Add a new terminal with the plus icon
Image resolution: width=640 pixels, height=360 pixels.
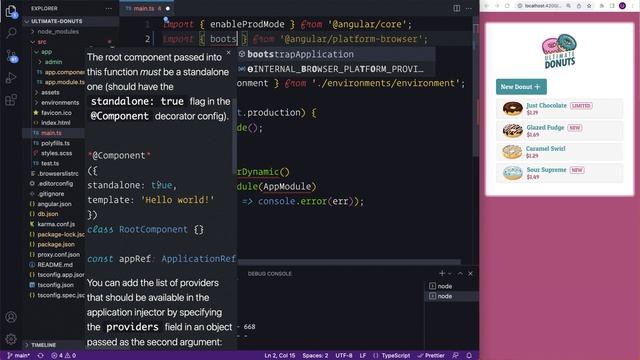click(442, 273)
